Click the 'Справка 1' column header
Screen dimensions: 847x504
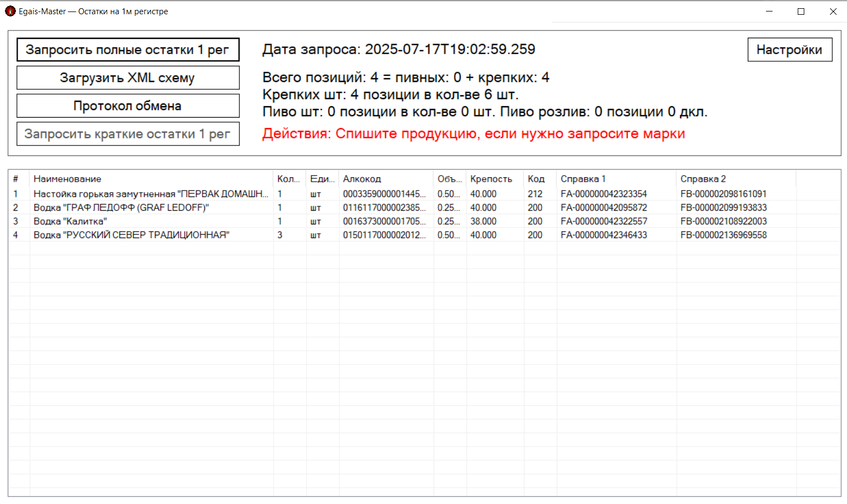tap(583, 179)
